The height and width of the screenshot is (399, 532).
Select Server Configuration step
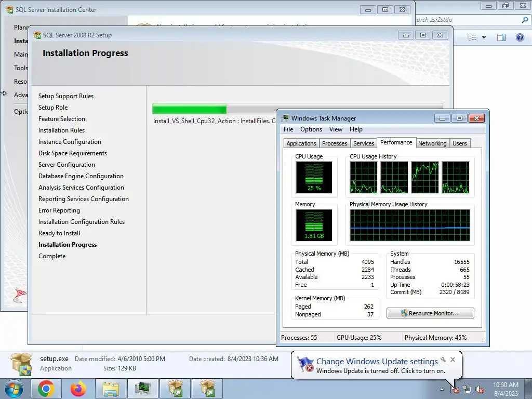coord(66,165)
